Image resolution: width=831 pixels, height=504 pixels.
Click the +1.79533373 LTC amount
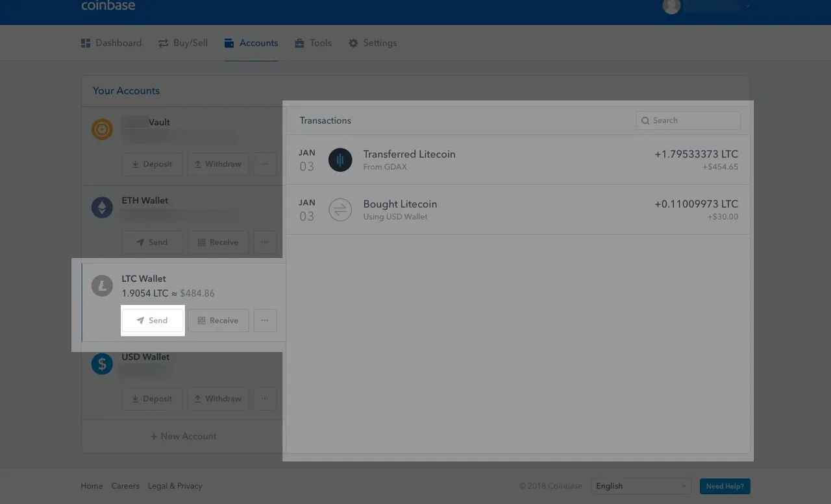click(x=696, y=154)
